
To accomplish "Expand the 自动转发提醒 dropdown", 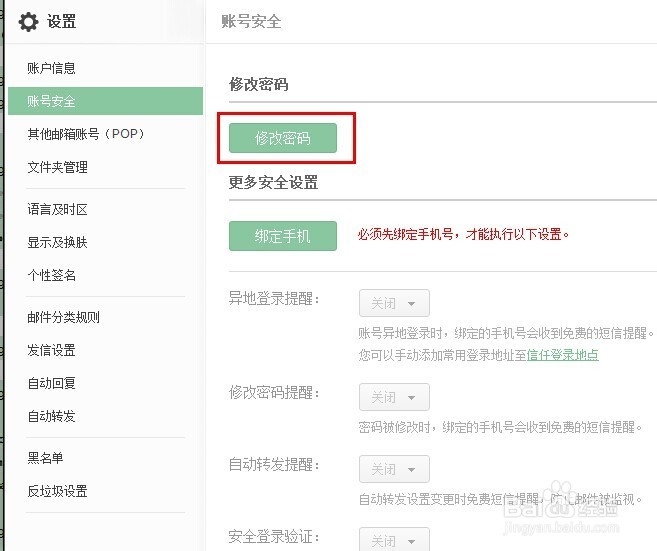I will pyautogui.click(x=394, y=469).
